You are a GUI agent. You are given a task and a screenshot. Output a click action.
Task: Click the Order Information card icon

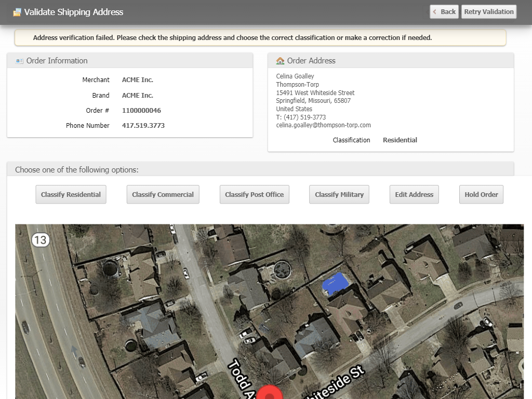pyautogui.click(x=20, y=61)
